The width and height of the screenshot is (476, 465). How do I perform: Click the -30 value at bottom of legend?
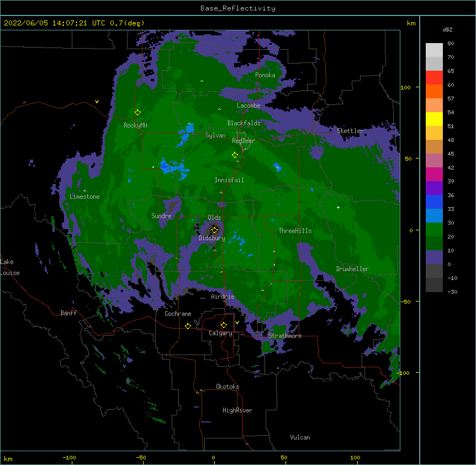452,292
